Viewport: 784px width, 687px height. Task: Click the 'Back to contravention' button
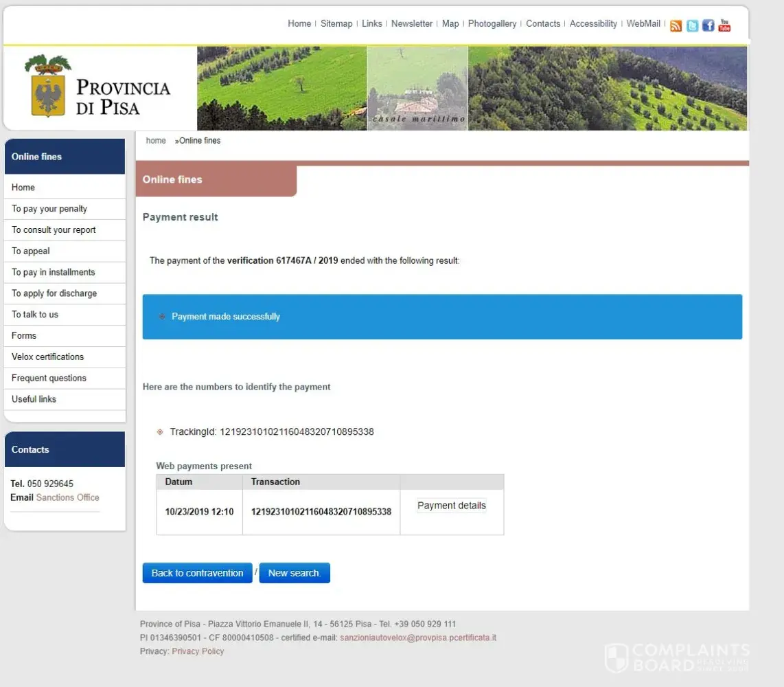click(197, 573)
